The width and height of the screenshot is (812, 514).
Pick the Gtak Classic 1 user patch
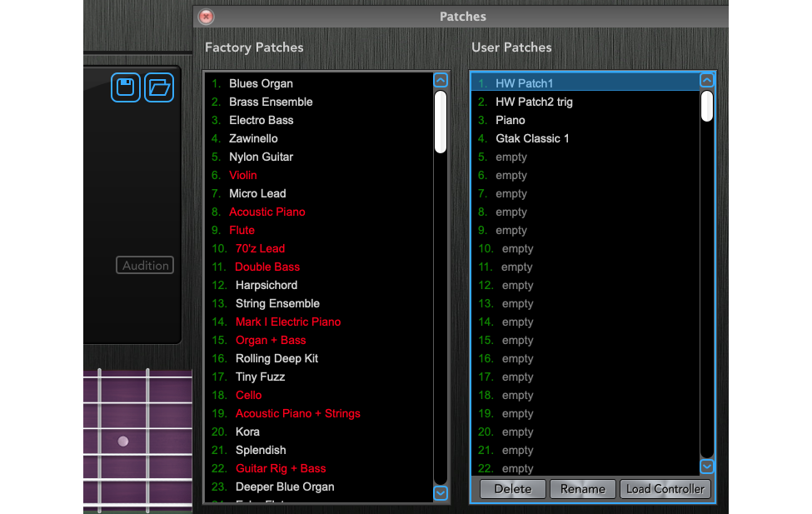(x=532, y=138)
